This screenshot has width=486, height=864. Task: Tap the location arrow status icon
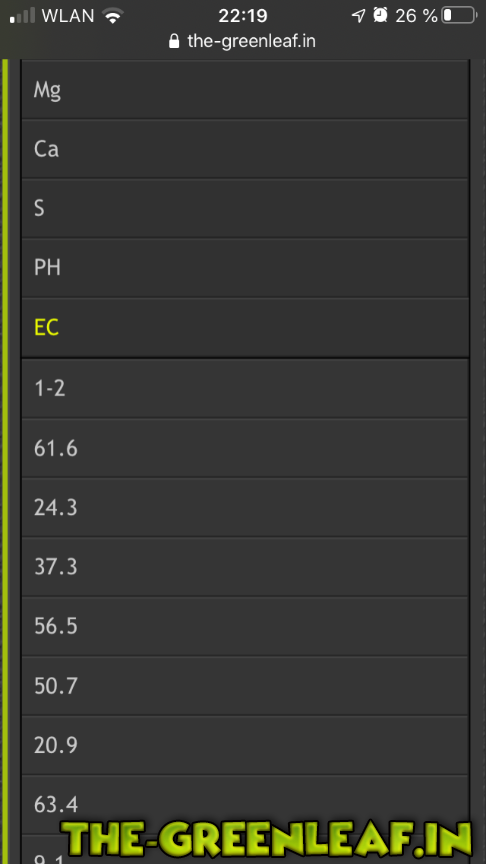click(358, 15)
